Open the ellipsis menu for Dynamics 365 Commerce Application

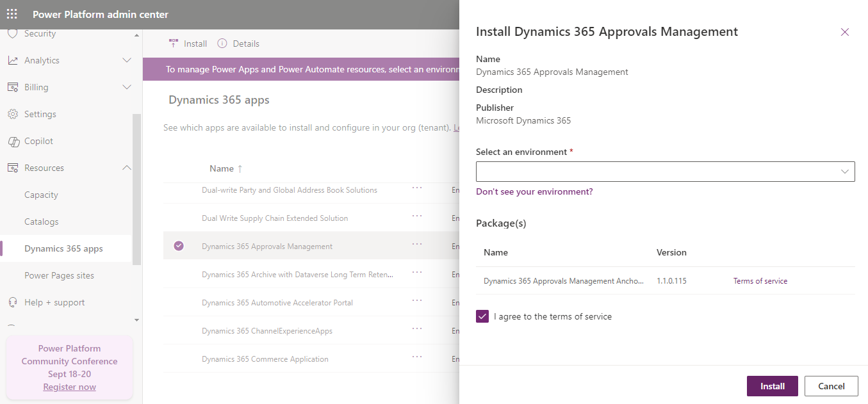point(417,356)
